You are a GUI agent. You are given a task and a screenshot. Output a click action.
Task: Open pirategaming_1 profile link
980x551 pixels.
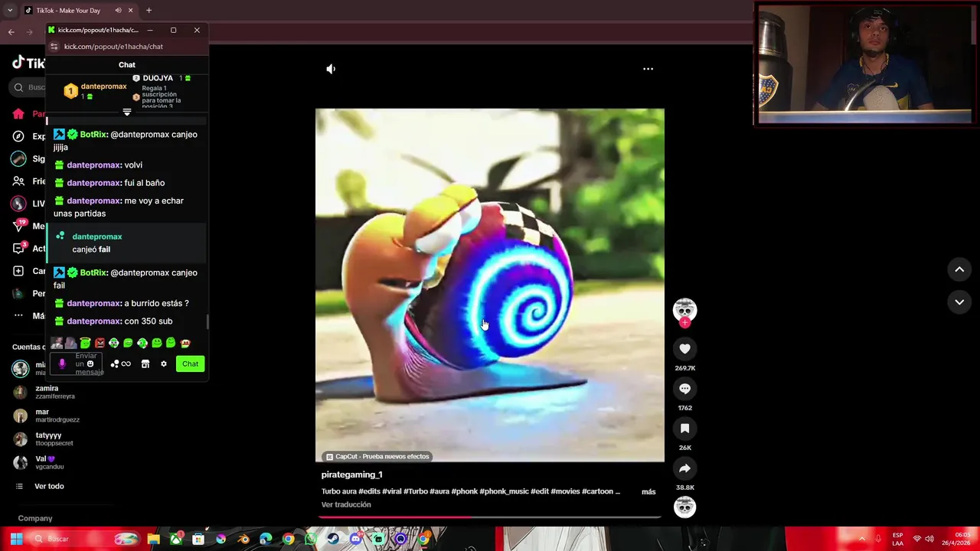coord(351,474)
